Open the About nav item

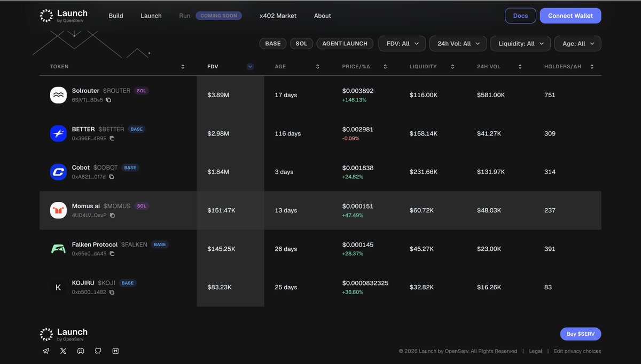[323, 16]
